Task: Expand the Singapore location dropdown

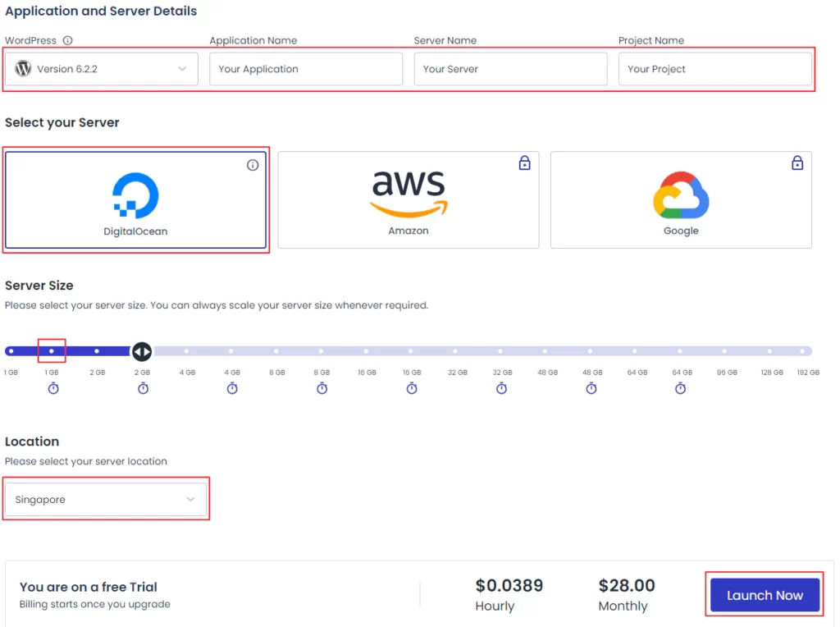Action: [106, 500]
